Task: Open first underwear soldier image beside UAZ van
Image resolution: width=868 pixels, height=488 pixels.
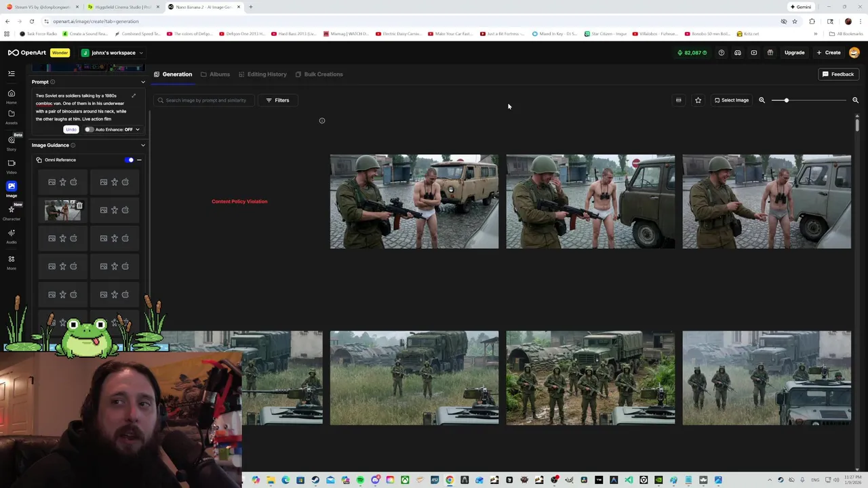Action: (x=414, y=201)
